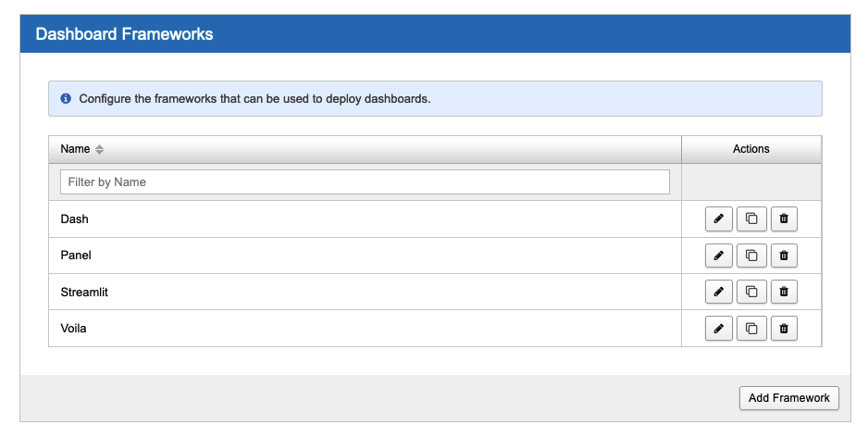Duplicate the Streamlit framework
Screen dimensions: 868x437
(x=751, y=292)
